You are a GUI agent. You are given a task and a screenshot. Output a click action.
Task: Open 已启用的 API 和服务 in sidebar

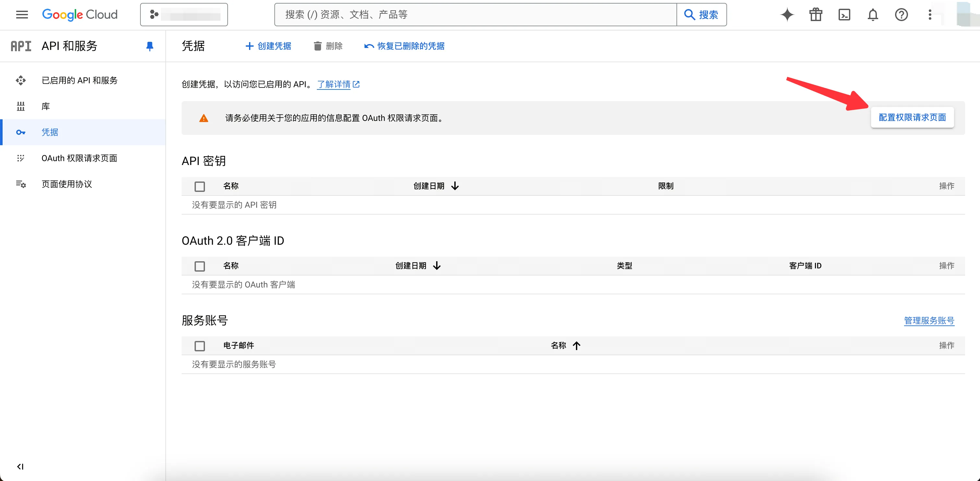click(83, 80)
